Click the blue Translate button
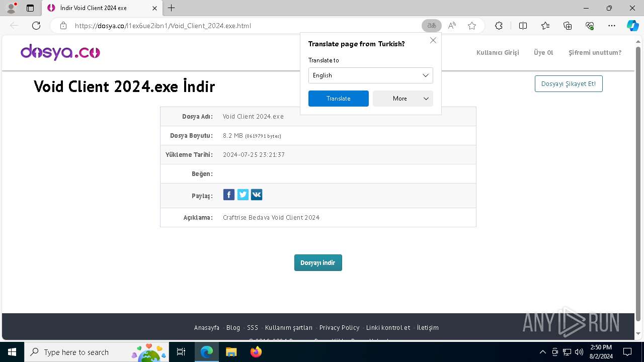Image resolution: width=644 pixels, height=362 pixels. click(x=338, y=99)
